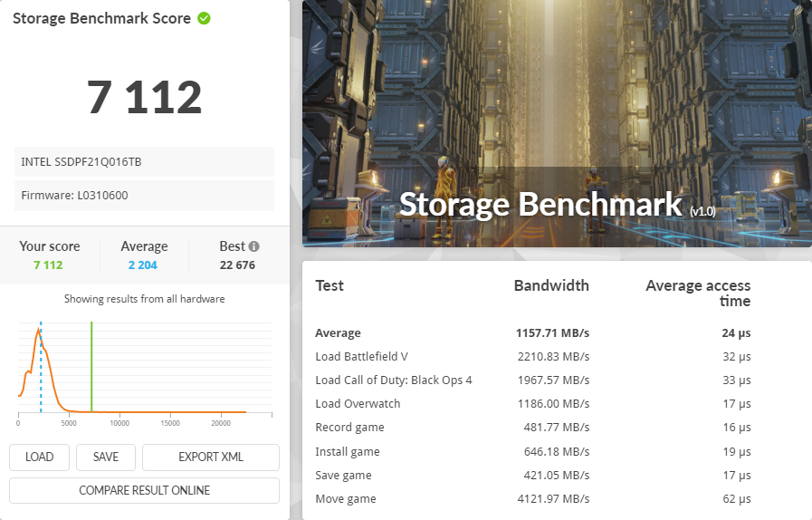Click average access time 24 µs
Image resolution: width=812 pixels, height=520 pixels.
pos(736,332)
